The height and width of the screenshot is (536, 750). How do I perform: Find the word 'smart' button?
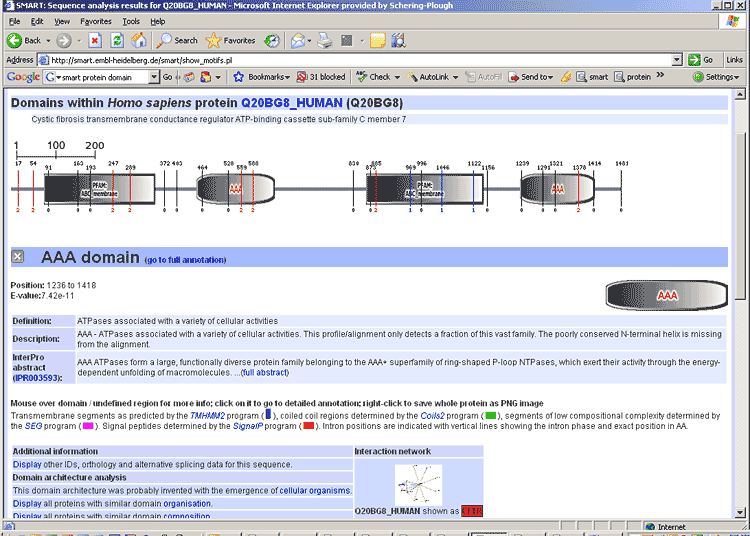tap(592, 77)
